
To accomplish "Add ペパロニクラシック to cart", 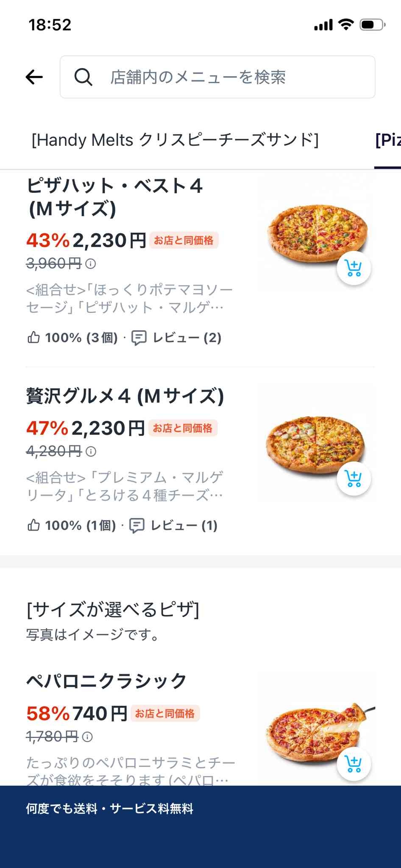I will pyautogui.click(x=354, y=764).
